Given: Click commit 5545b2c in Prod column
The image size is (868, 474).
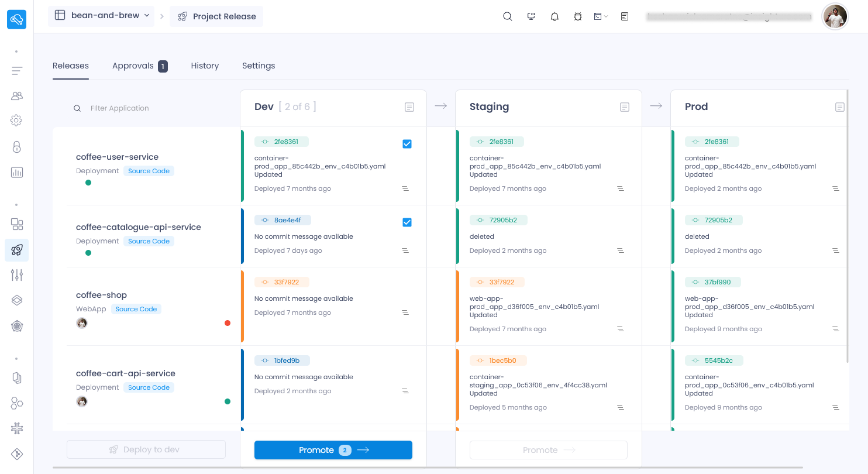Looking at the screenshot, I should (x=714, y=360).
